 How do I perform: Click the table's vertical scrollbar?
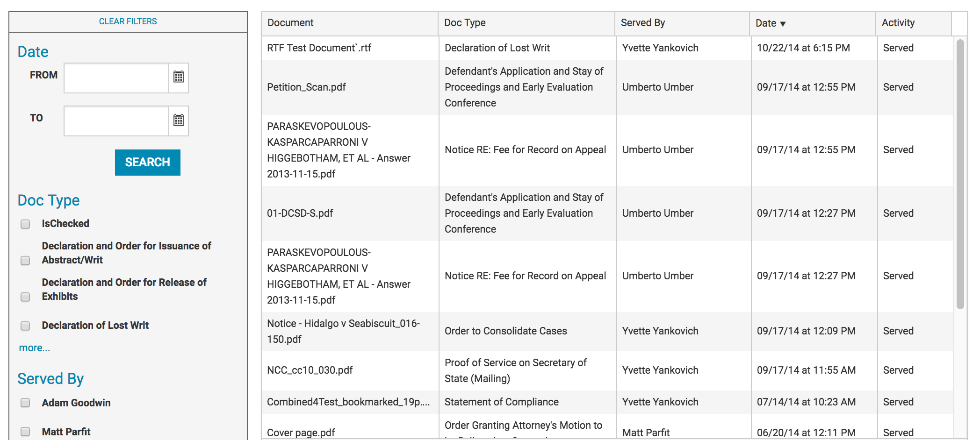(x=960, y=174)
